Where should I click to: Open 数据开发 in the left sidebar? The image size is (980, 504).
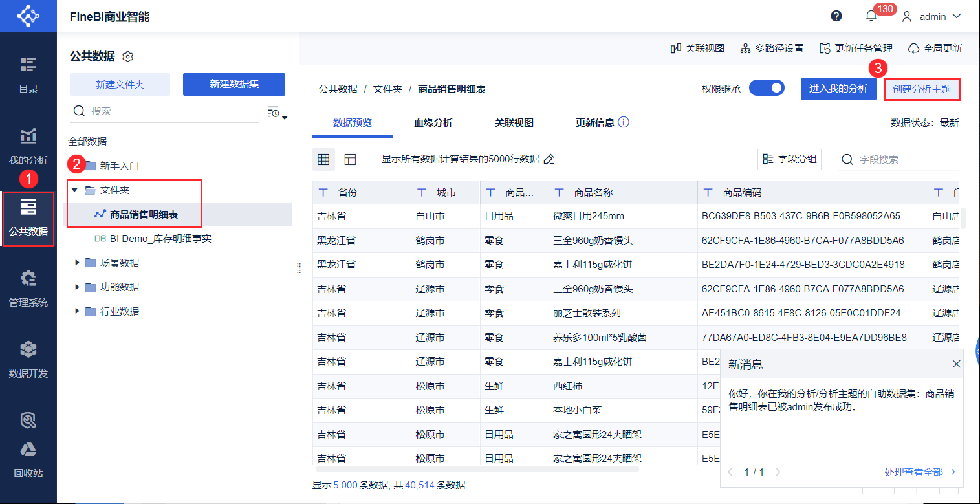(28, 359)
